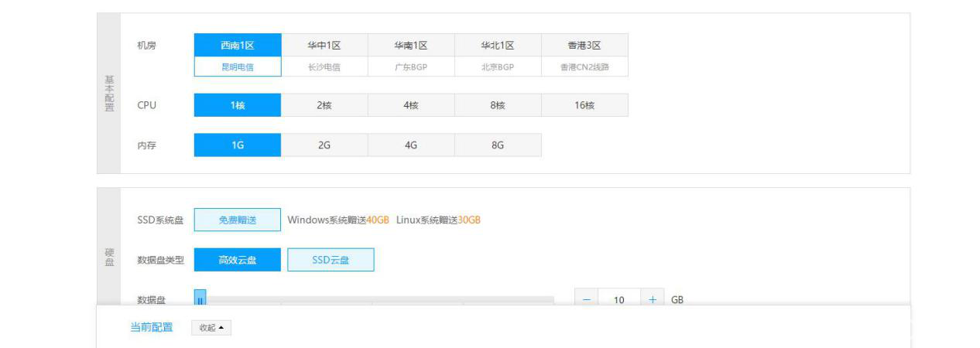Click the data disk slider track
Screen dimensions: 980x348
(374, 299)
